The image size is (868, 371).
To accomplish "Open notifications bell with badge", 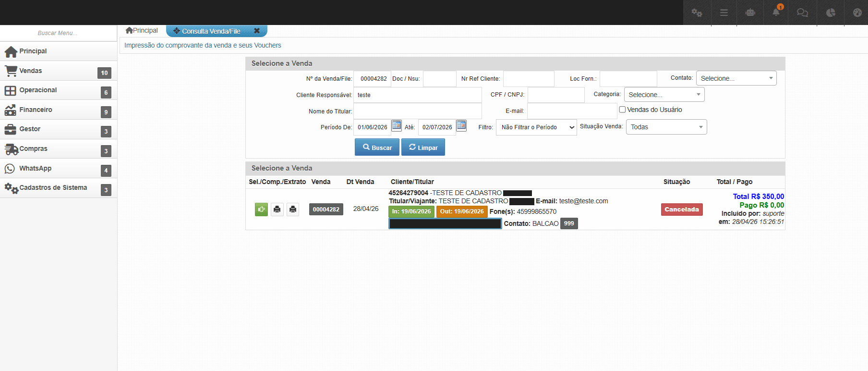I will point(776,12).
